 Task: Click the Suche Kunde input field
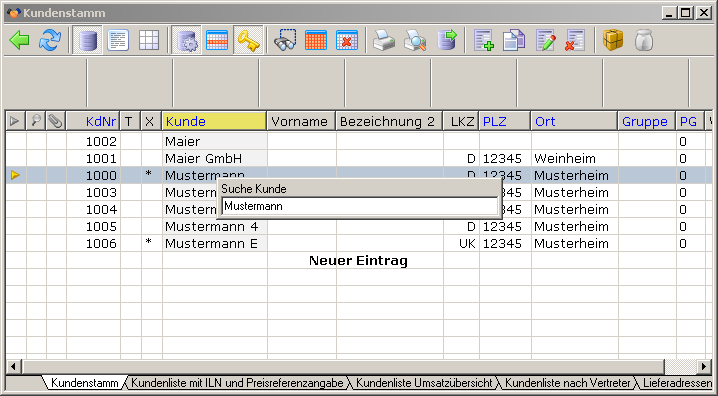pos(359,206)
